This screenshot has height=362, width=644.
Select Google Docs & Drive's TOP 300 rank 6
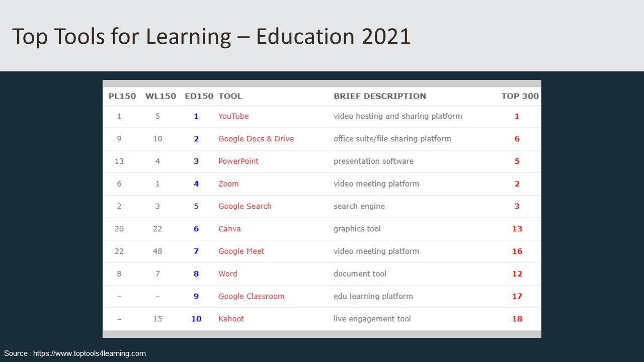coord(517,139)
